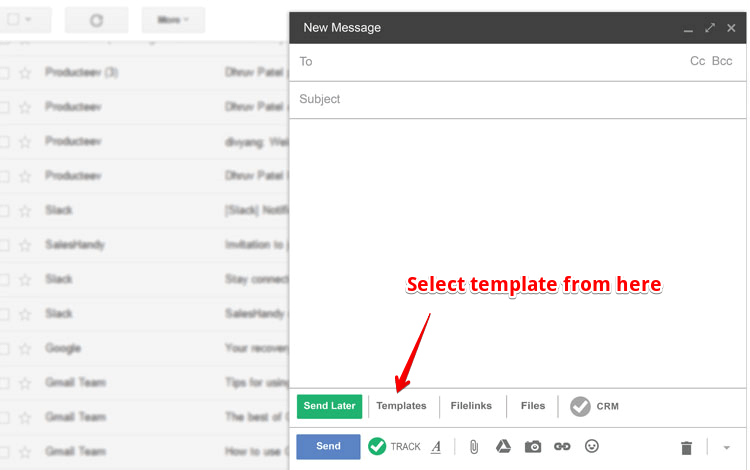This screenshot has height=470, width=750.
Task: Click the green Send Later button
Action: pos(329,406)
